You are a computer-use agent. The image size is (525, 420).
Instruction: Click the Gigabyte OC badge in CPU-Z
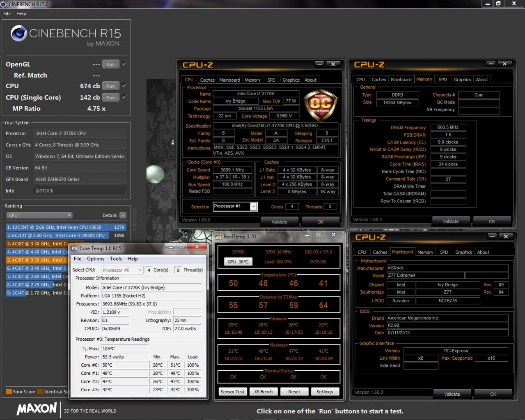click(x=320, y=105)
